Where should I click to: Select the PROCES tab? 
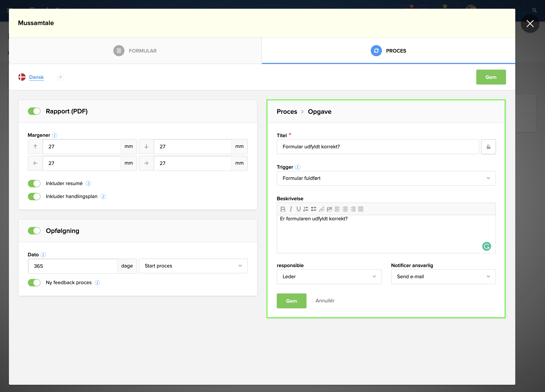coord(388,51)
